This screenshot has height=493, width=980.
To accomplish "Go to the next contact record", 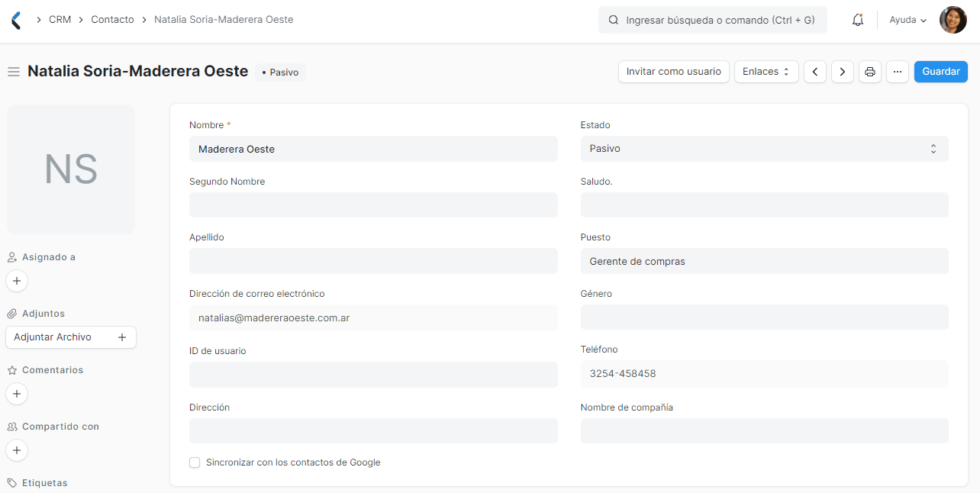I will 843,72.
